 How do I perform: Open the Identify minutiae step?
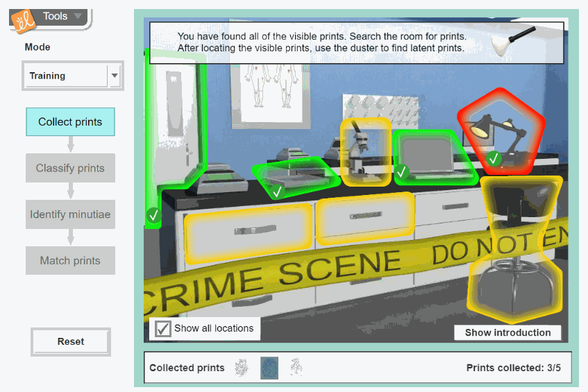pos(70,214)
